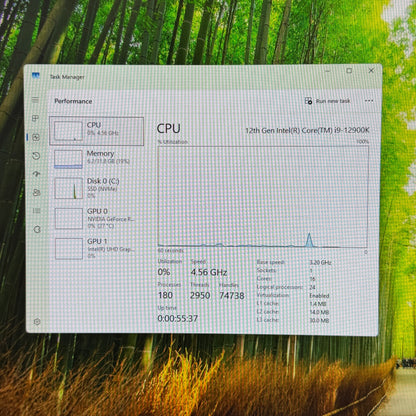Open App history sidebar icon

[x=36, y=156]
